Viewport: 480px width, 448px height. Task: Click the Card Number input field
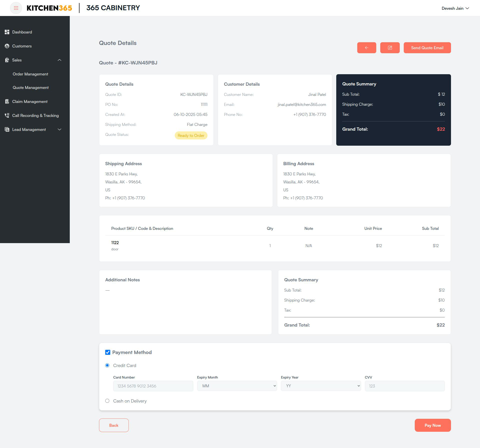153,386
